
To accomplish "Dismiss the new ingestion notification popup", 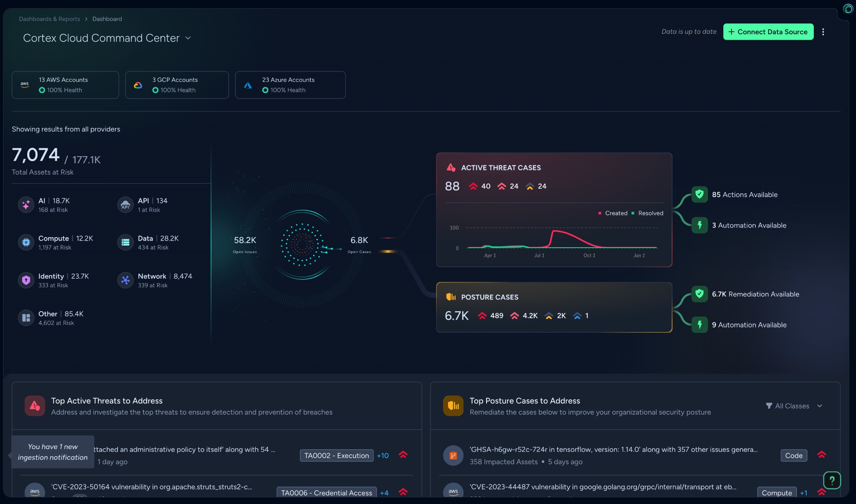I will 53,452.
